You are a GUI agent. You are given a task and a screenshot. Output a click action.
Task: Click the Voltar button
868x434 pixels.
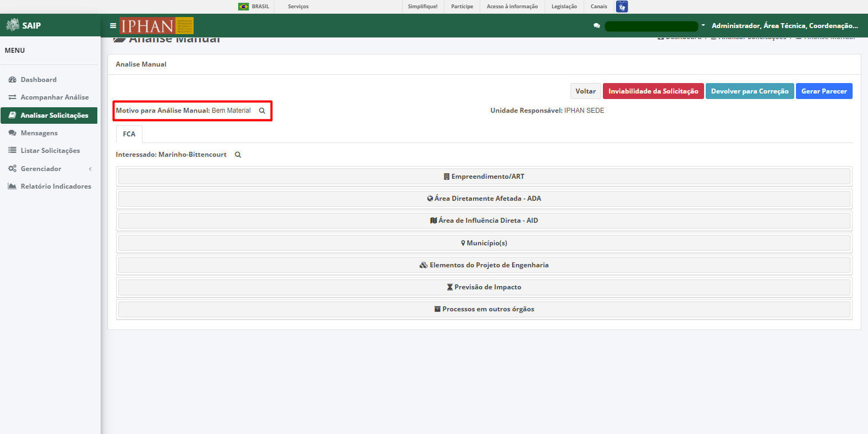(x=586, y=91)
